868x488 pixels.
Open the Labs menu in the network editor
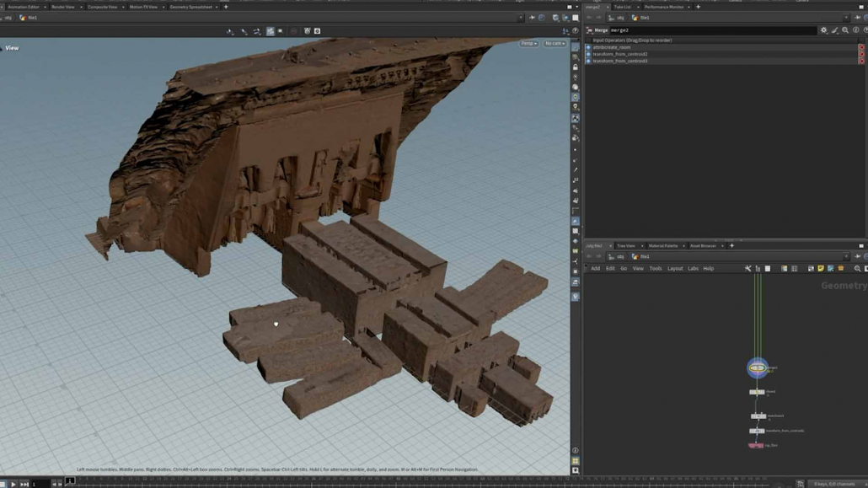[x=693, y=269]
